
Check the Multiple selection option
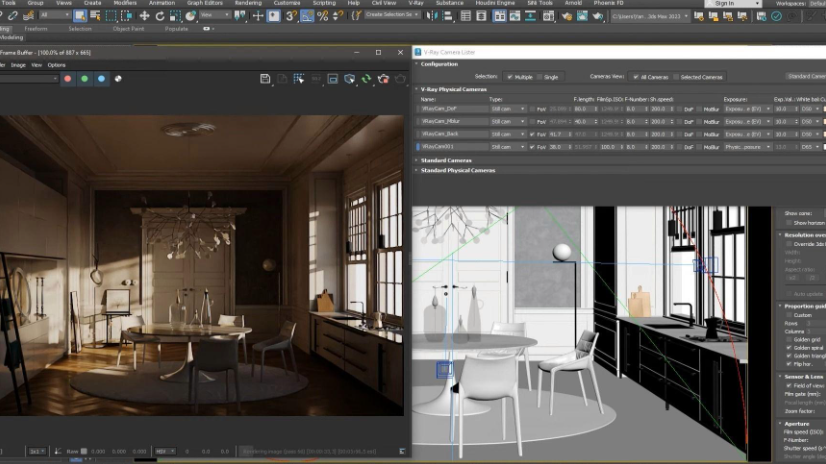510,77
